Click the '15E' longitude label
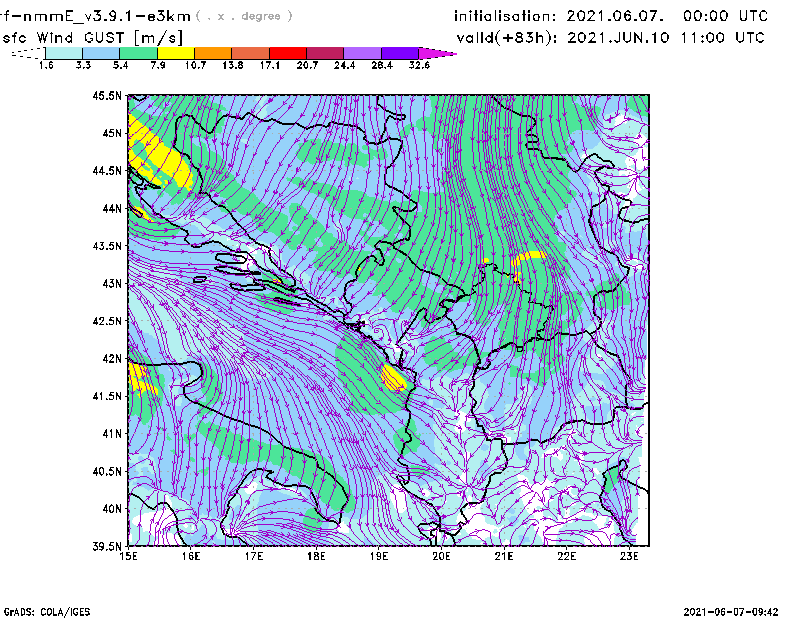This screenshot has width=800, height=618. click(128, 556)
